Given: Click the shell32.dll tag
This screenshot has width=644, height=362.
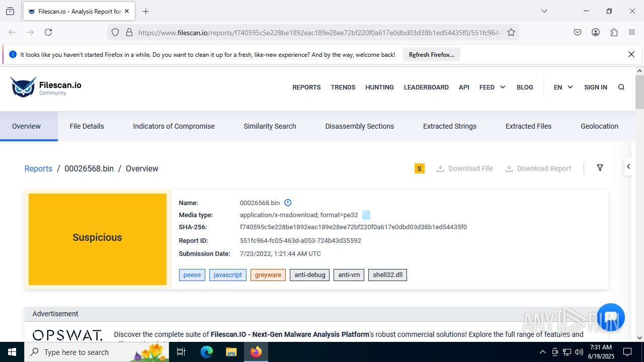Looking at the screenshot, I should coord(387,275).
